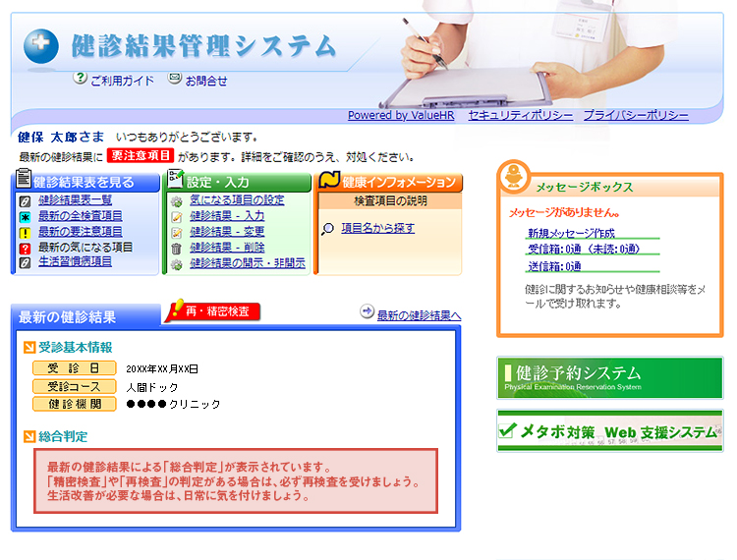Open セキュリティポリシー link
737x560 pixels.
pyautogui.click(x=521, y=115)
